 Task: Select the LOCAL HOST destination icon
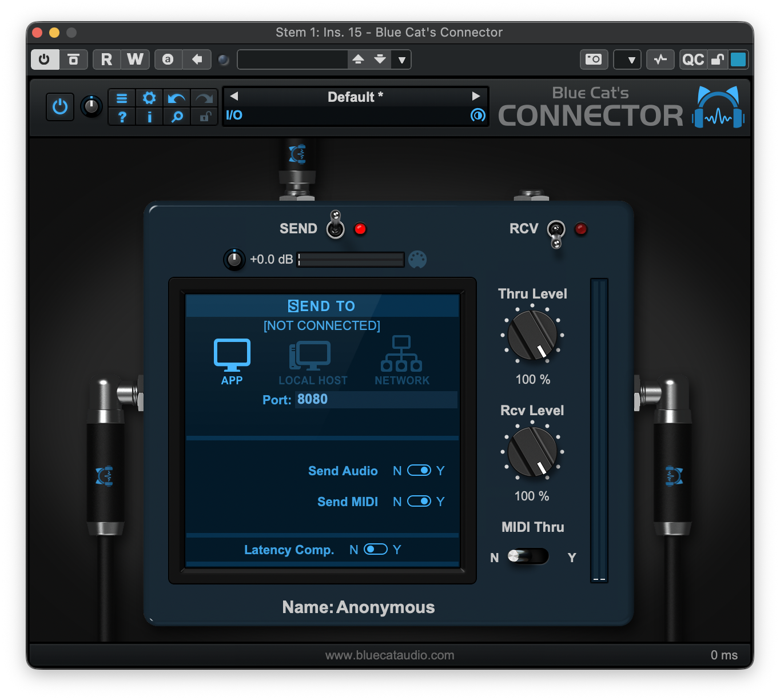pyautogui.click(x=313, y=363)
